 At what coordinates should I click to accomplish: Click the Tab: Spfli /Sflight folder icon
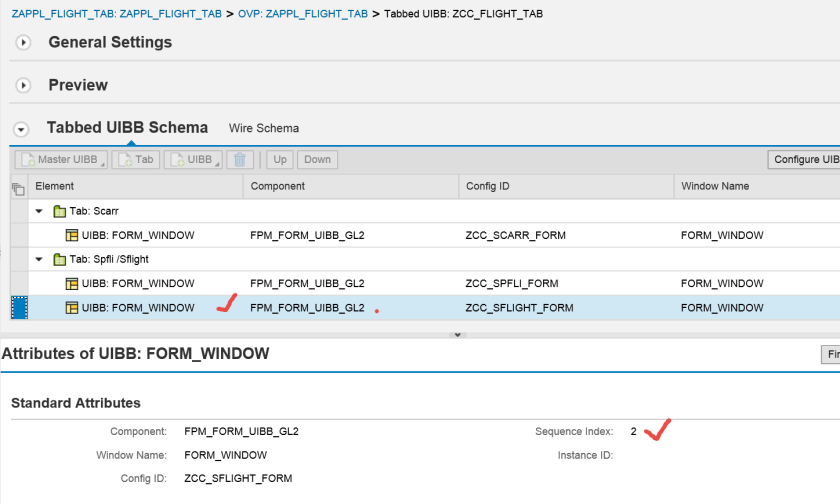pyautogui.click(x=59, y=260)
